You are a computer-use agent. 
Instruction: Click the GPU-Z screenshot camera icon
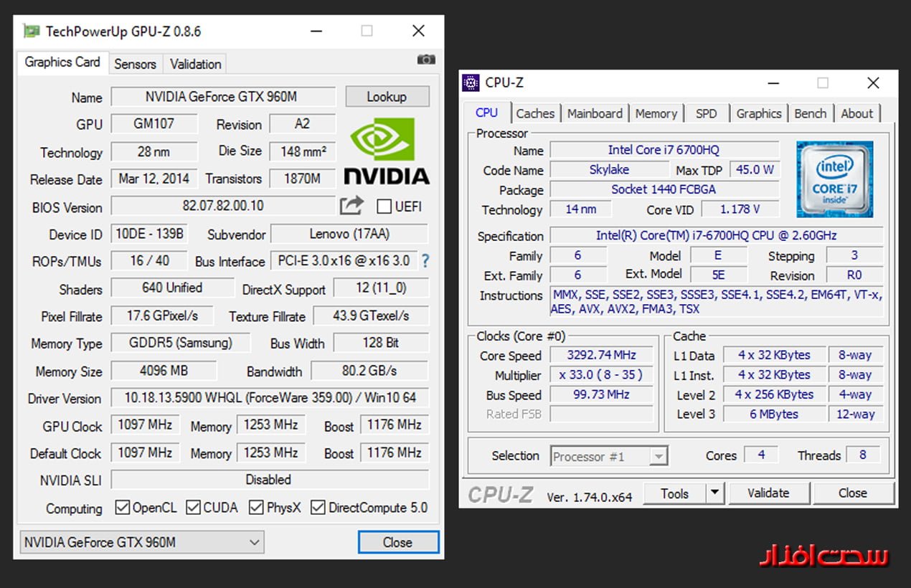coord(425,60)
